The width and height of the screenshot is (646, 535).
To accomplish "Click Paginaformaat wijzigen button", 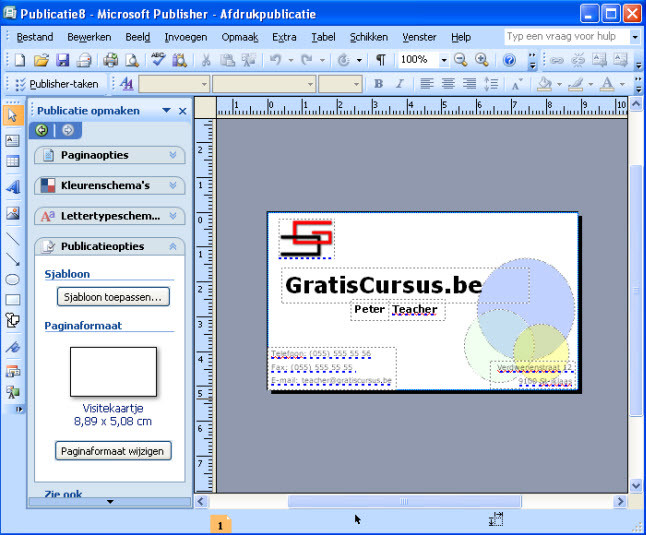I will coord(113,451).
